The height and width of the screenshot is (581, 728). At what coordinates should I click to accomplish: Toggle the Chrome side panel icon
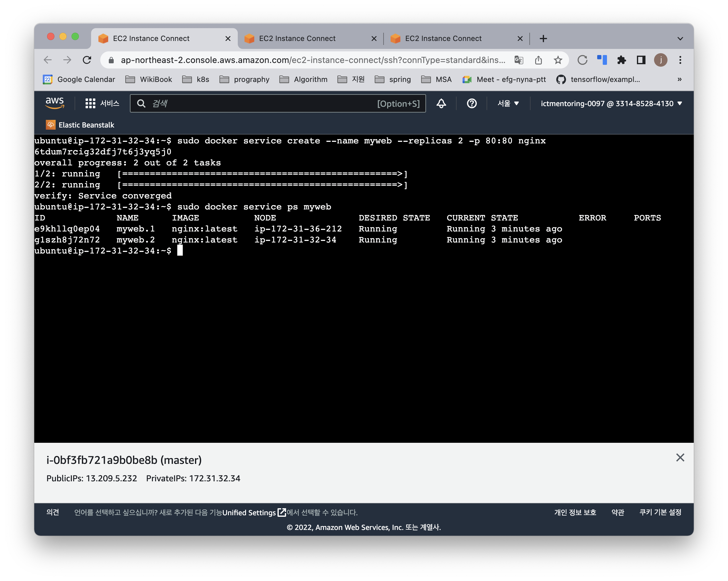click(x=641, y=60)
